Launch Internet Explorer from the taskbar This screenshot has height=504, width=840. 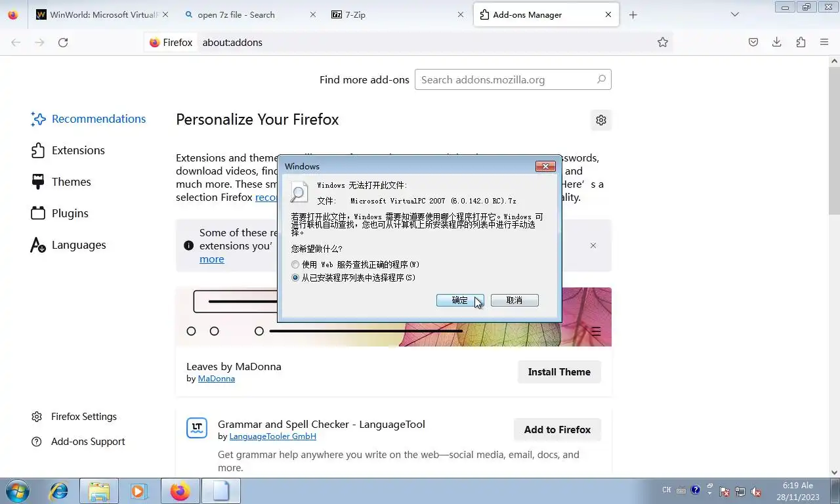coord(59,491)
